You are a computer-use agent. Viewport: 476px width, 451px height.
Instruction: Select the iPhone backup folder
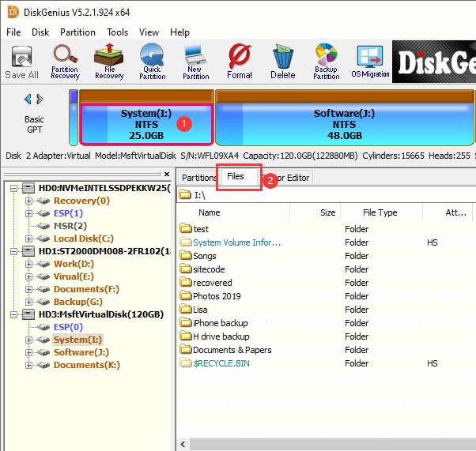coord(221,323)
